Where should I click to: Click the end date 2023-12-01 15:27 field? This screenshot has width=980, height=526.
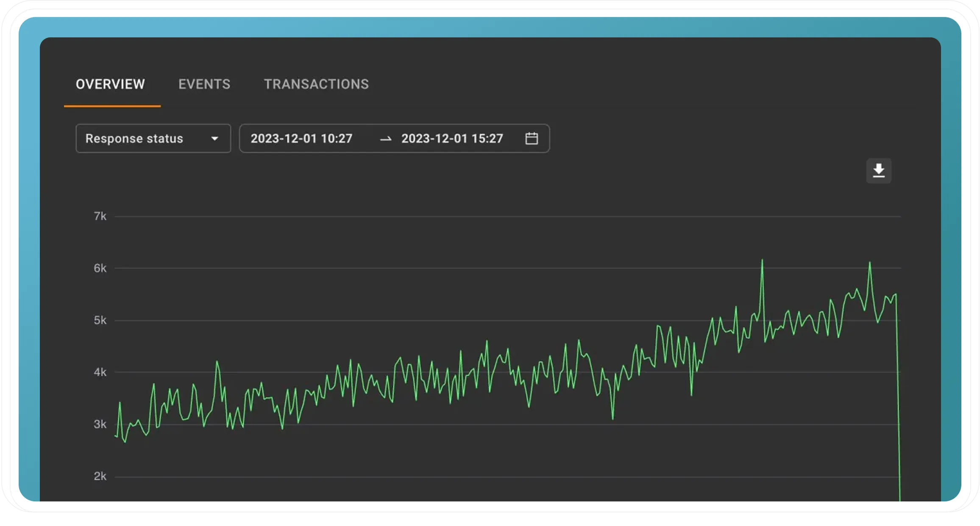click(x=452, y=139)
